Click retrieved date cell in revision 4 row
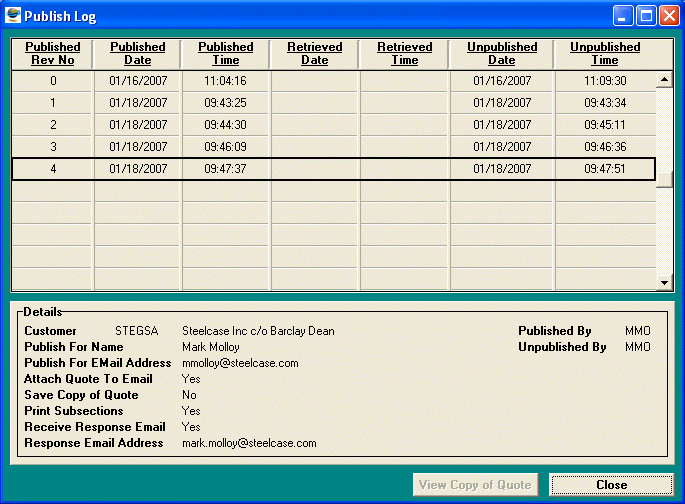Image resolution: width=685 pixels, height=504 pixels. [x=315, y=169]
